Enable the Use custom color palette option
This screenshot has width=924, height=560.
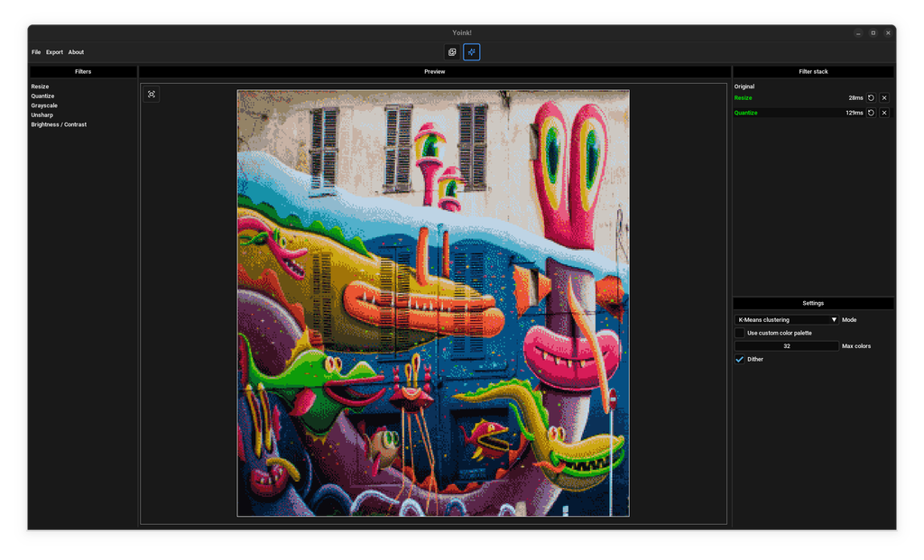coord(740,332)
